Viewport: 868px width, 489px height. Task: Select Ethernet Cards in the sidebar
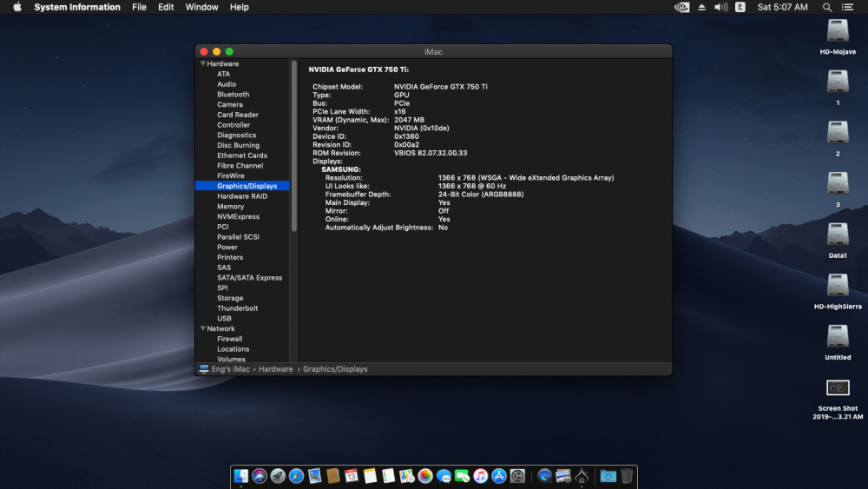point(242,155)
